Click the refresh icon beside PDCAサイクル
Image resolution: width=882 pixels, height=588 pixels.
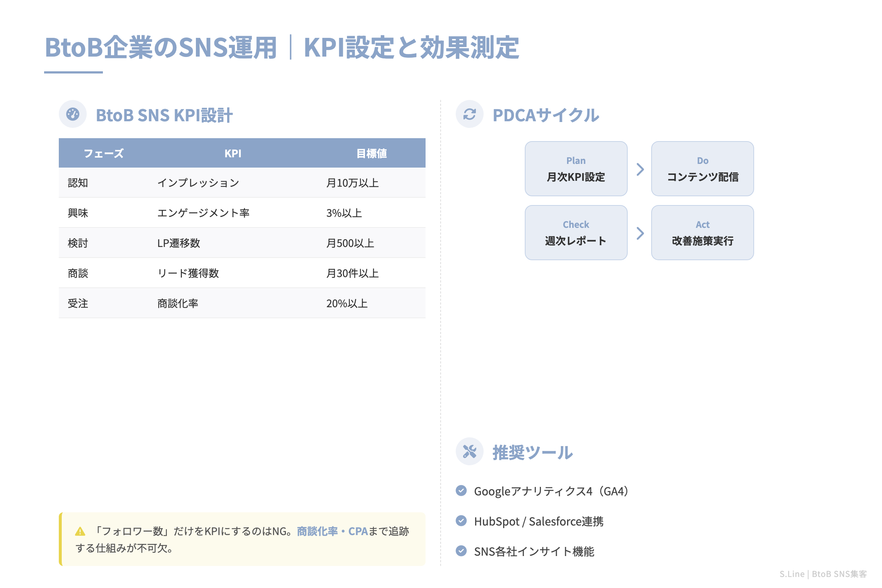[x=470, y=114]
